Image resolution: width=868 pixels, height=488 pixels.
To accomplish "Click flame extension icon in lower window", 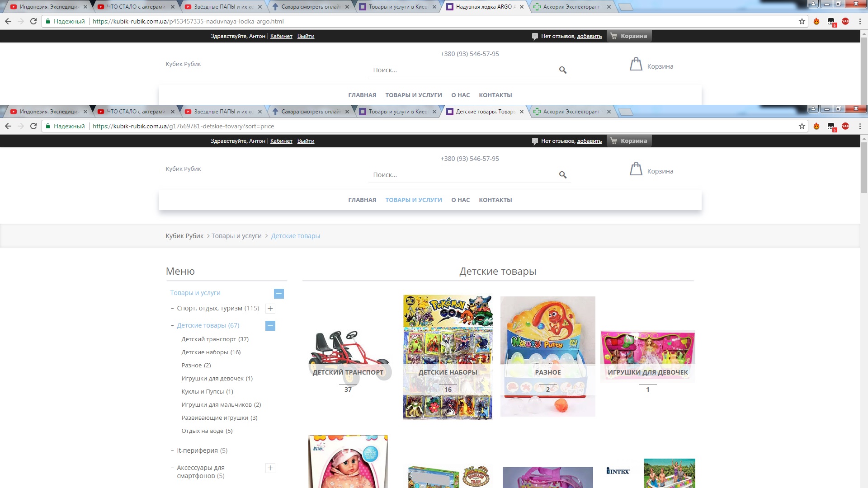I will [816, 126].
